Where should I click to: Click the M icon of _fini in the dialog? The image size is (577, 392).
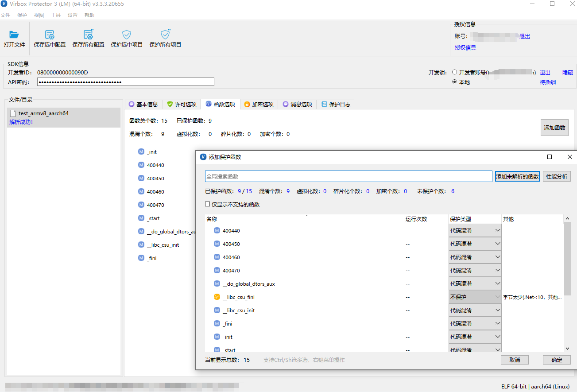(x=217, y=323)
